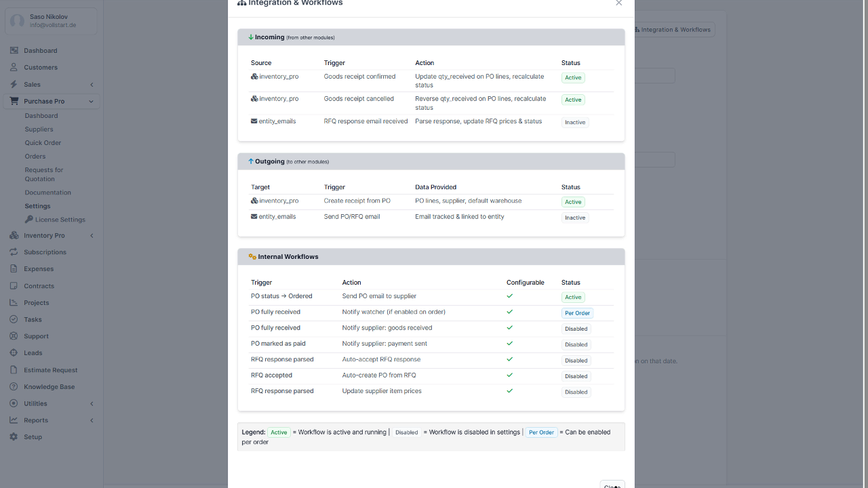Open Purchase Pro Dashboard submenu item
The width and height of the screenshot is (868, 488).
(x=41, y=116)
